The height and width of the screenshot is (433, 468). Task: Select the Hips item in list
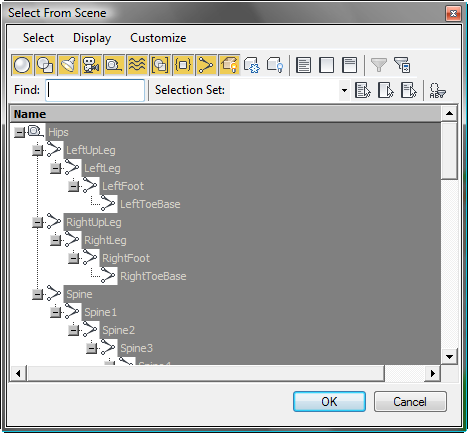point(58,132)
